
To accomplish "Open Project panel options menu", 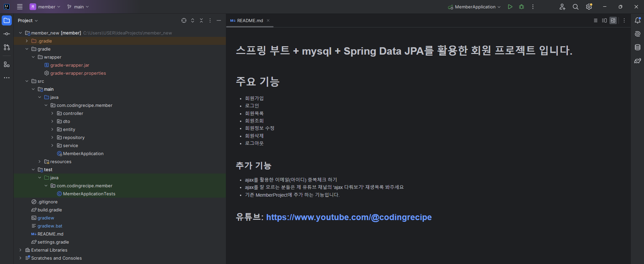I will point(210,20).
